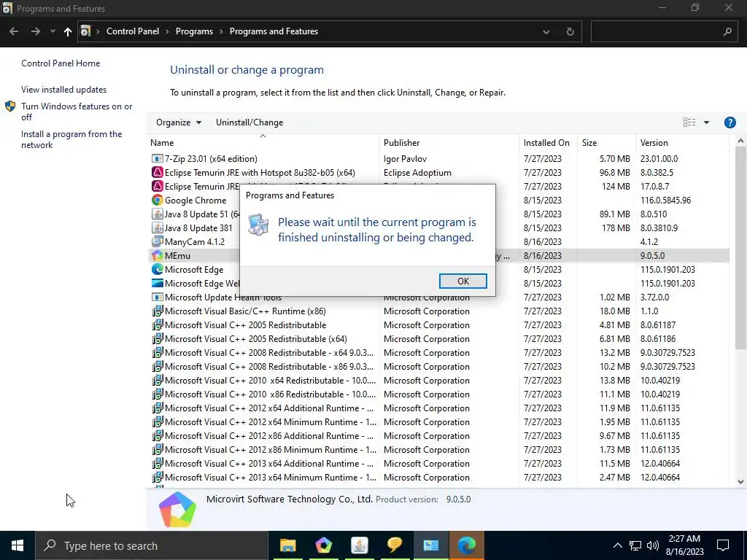This screenshot has height=560, width=747.
Task: Click the clock showing 2:27 AM
Action: pos(684,539)
